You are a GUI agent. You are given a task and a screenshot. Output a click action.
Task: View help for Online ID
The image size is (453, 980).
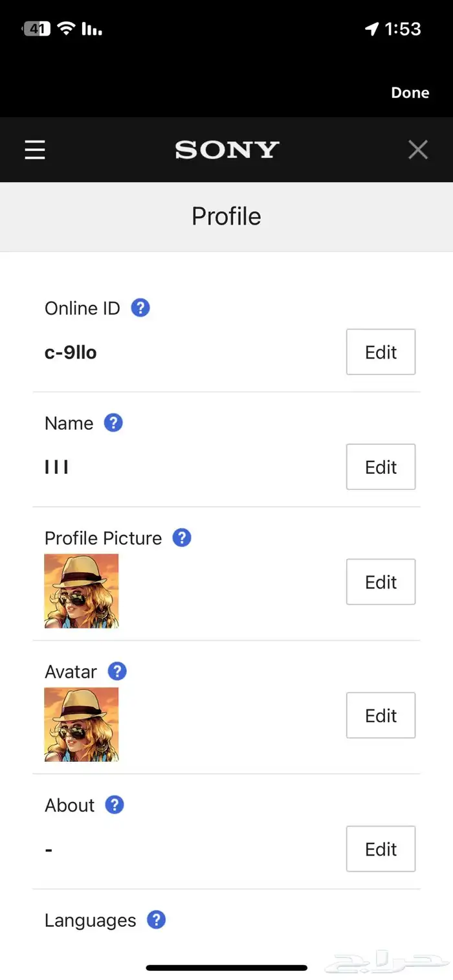click(x=140, y=308)
